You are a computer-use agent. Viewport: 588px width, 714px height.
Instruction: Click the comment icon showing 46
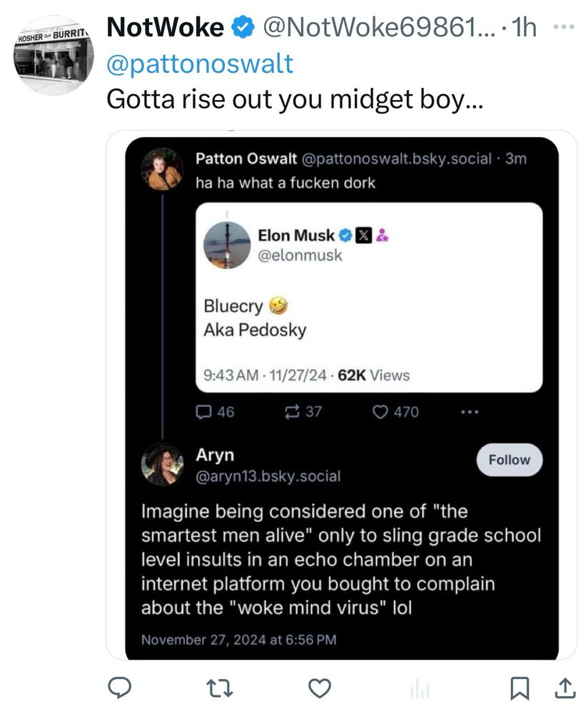(x=215, y=412)
